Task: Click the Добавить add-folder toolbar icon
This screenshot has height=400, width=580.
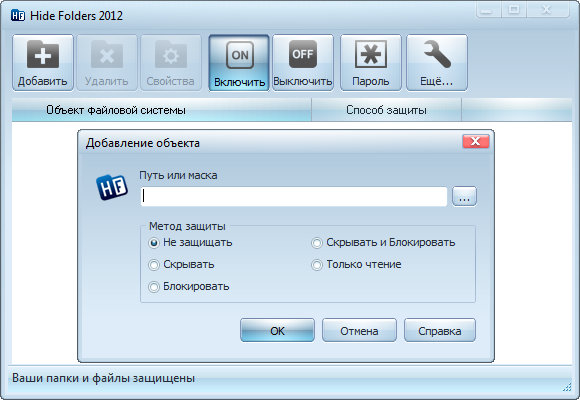Action: click(43, 63)
